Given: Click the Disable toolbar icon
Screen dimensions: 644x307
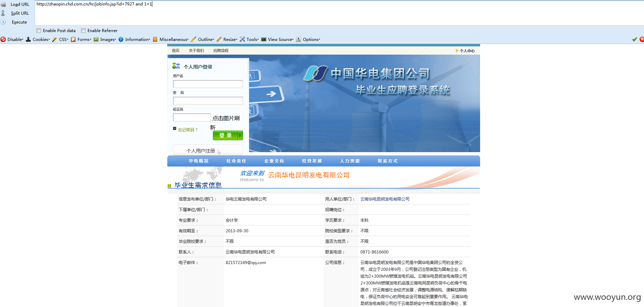Looking at the screenshot, I should 3,40.
